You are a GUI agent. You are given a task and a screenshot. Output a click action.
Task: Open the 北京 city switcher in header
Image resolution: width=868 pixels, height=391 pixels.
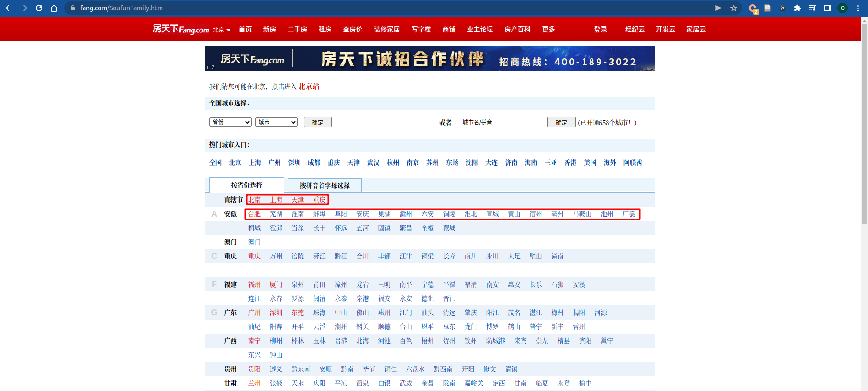[x=222, y=30]
